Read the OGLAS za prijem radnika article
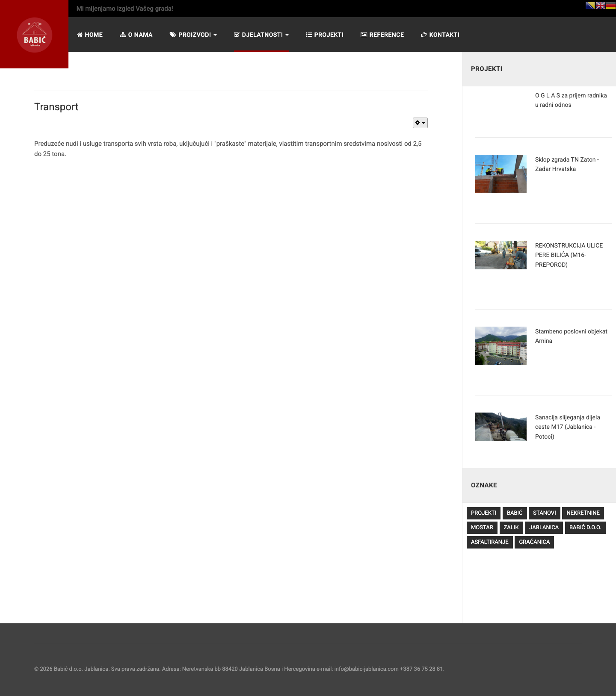 tap(571, 100)
